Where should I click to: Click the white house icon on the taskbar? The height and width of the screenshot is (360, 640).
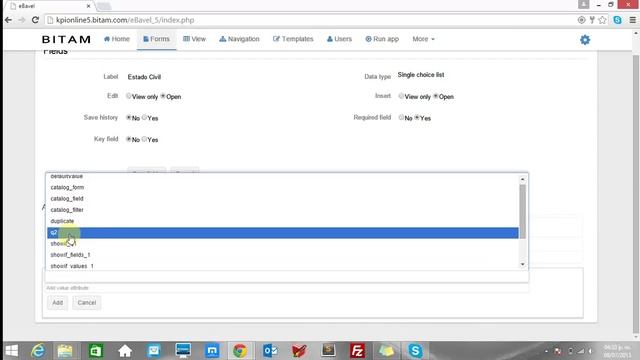pos(125,351)
